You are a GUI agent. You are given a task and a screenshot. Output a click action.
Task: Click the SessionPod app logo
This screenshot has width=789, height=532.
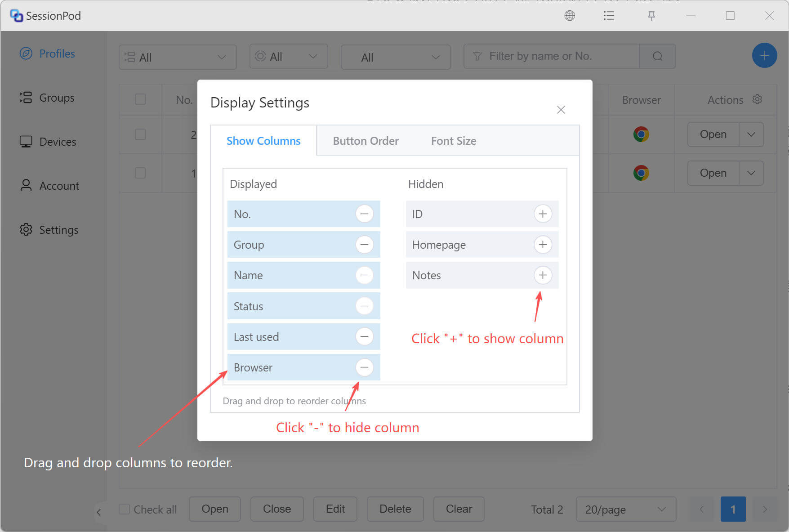click(x=16, y=16)
